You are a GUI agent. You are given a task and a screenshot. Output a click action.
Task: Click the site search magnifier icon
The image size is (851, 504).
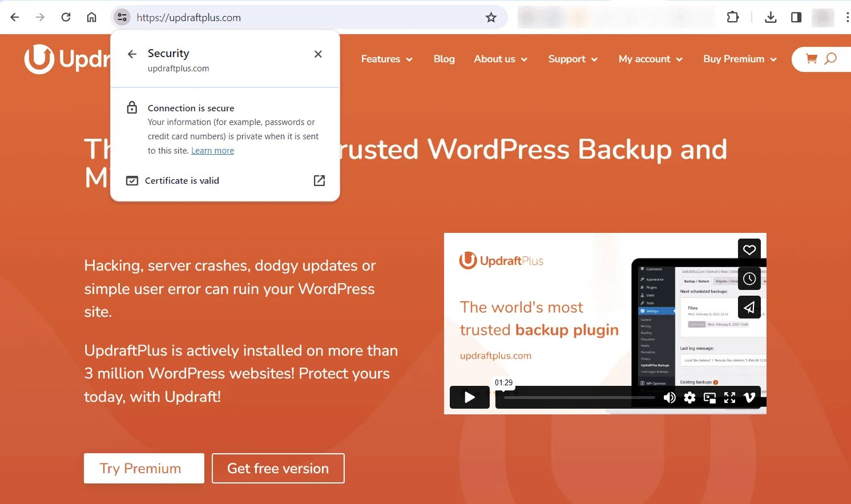click(831, 58)
